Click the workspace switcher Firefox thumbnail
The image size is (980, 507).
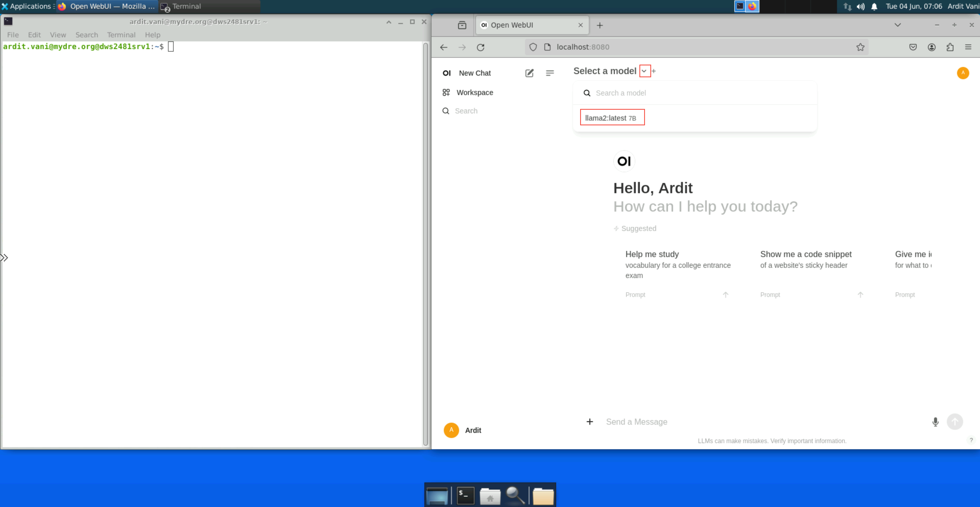752,6
